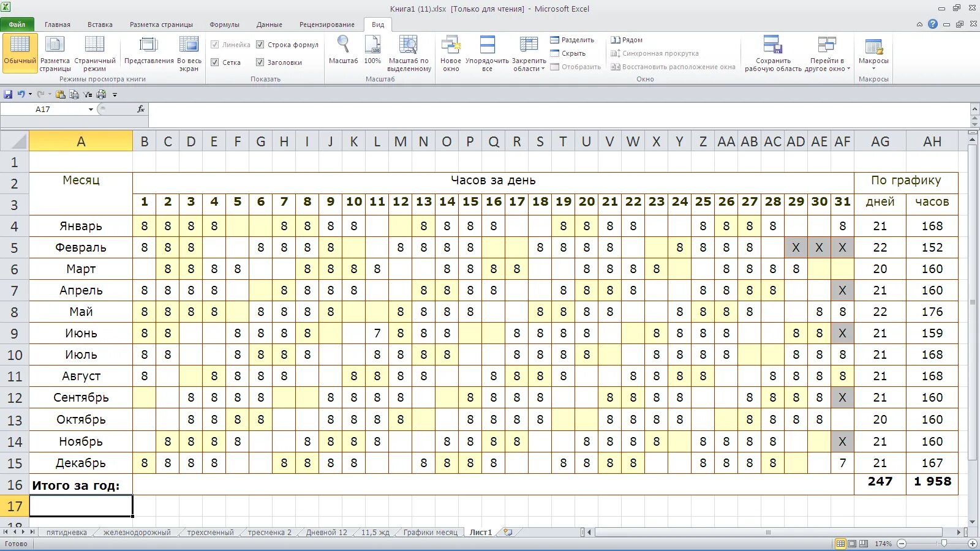The width and height of the screenshot is (980, 551).
Task: Open the Главная ribbon tab
Action: [x=58, y=24]
